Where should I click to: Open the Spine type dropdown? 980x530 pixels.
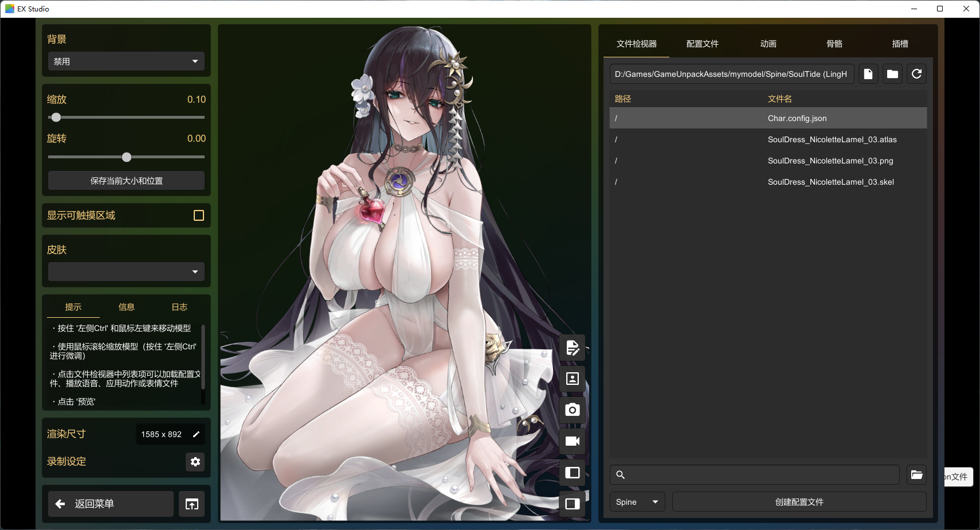[x=637, y=502]
